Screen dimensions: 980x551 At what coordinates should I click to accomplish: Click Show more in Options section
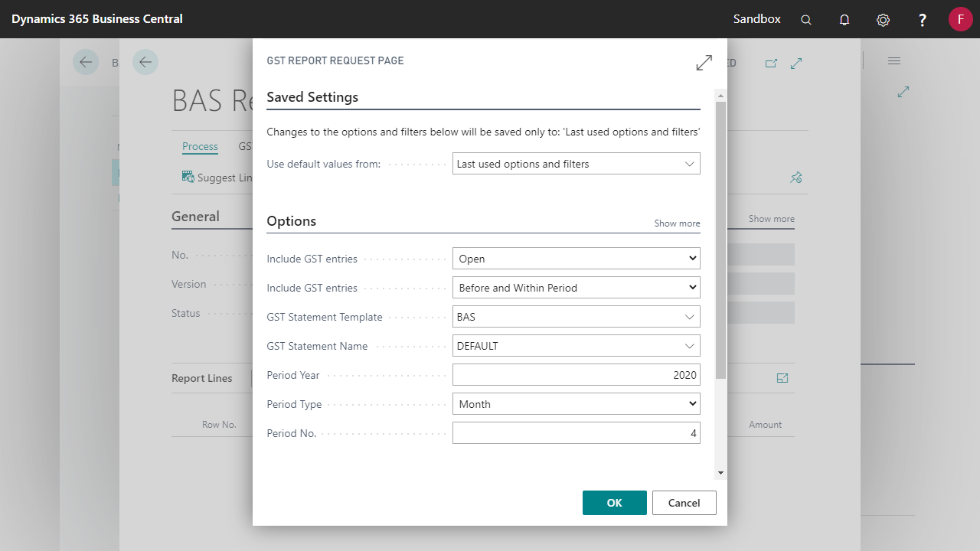pos(677,223)
